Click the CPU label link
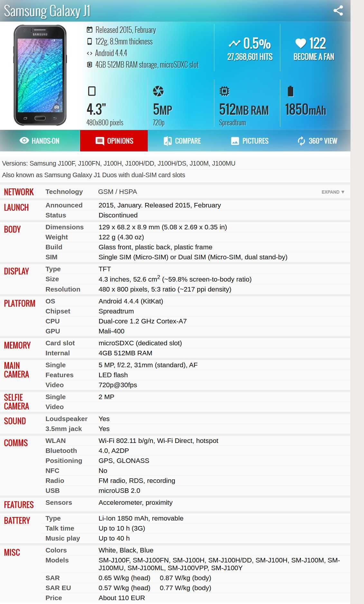This screenshot has height=604, width=364. point(52,321)
